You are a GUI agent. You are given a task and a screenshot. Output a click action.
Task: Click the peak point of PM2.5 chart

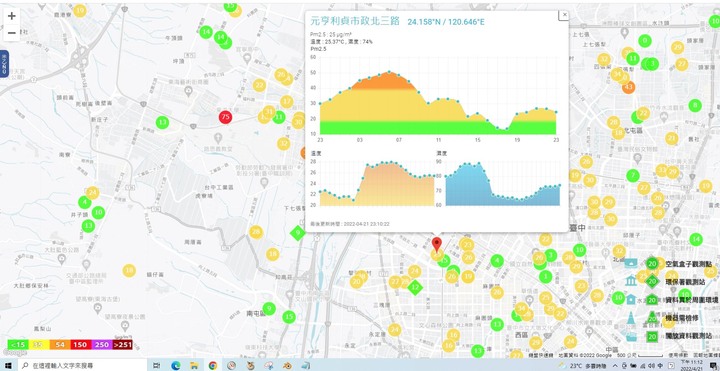389,72
